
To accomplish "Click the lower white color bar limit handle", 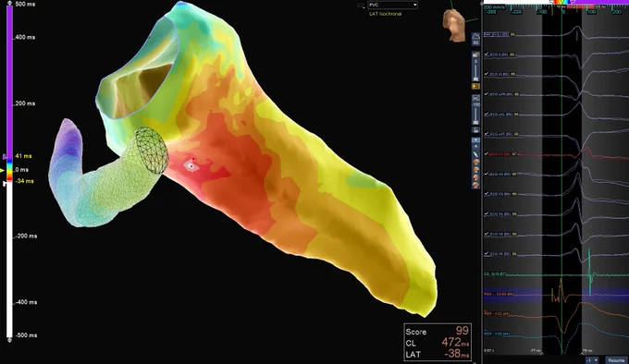I will coord(5,184).
